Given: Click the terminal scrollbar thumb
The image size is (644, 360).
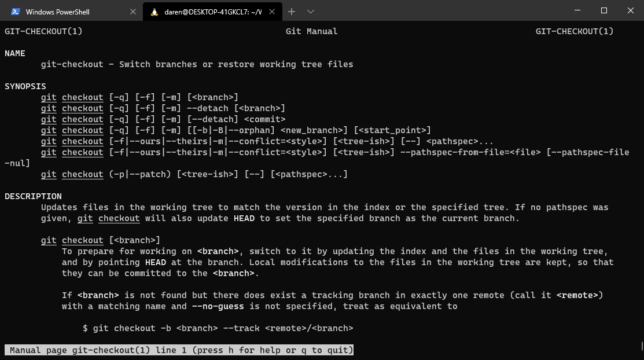Looking at the screenshot, I should (642, 346).
